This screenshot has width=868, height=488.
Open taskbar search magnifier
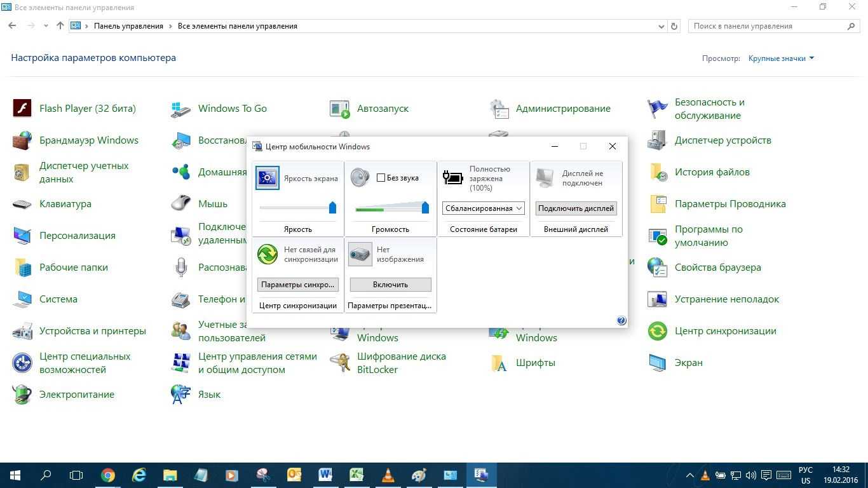point(46,475)
